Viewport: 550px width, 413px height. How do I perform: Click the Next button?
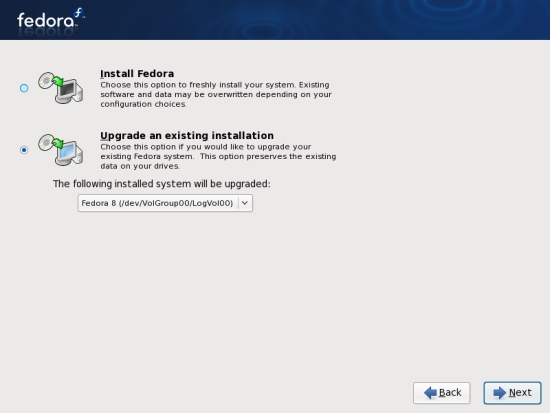[512, 393]
